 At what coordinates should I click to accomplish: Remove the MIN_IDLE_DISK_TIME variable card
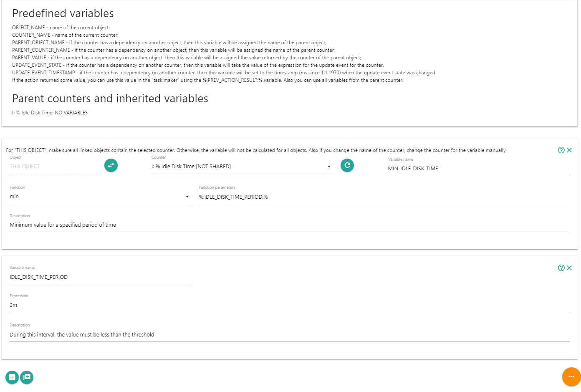coord(569,150)
